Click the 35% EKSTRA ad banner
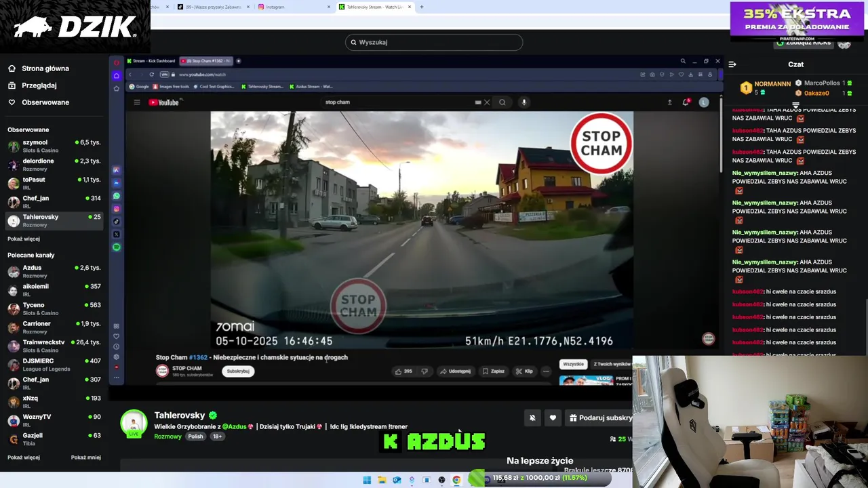 (797, 20)
